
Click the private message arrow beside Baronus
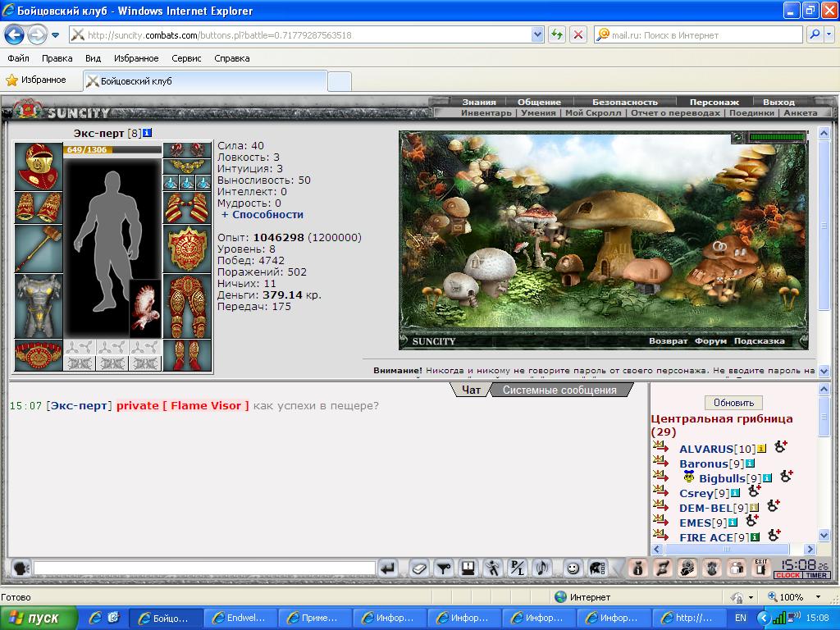(x=660, y=461)
